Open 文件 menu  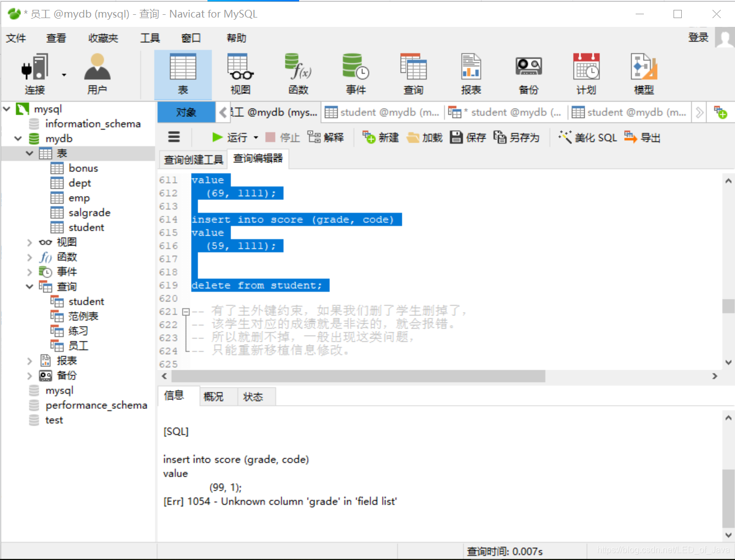(x=16, y=38)
